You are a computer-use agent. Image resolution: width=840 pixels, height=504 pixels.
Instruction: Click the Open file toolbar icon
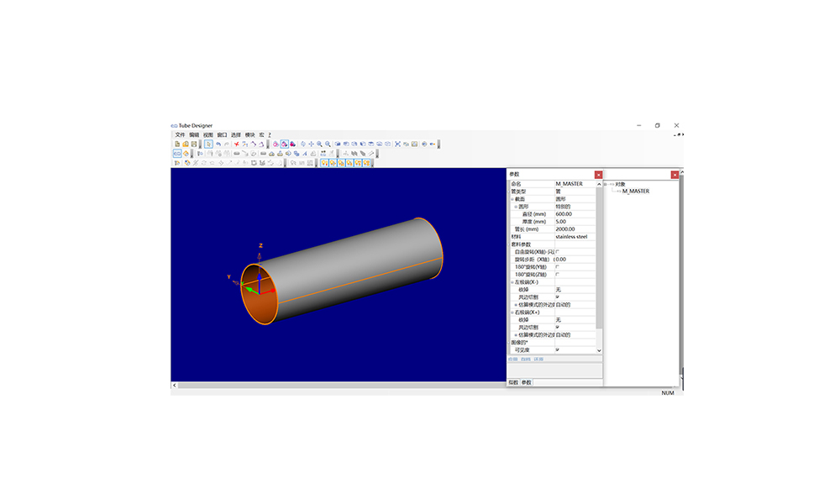coord(186,144)
